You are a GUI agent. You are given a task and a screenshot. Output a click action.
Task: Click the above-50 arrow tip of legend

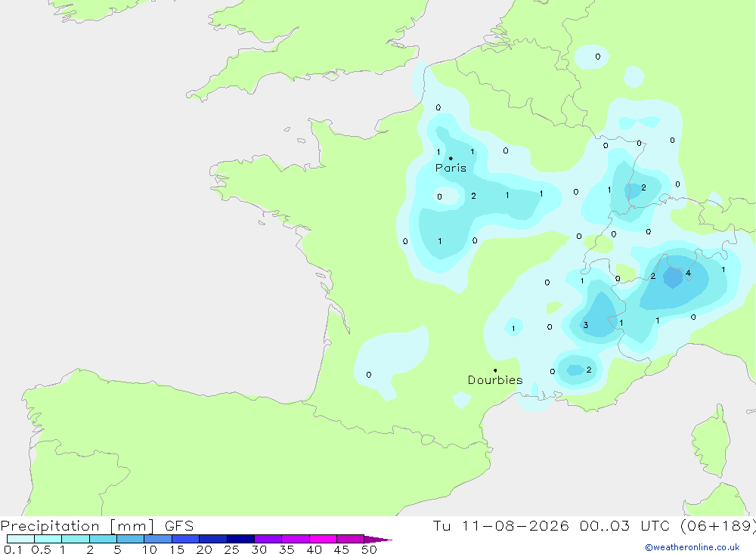coord(378,539)
